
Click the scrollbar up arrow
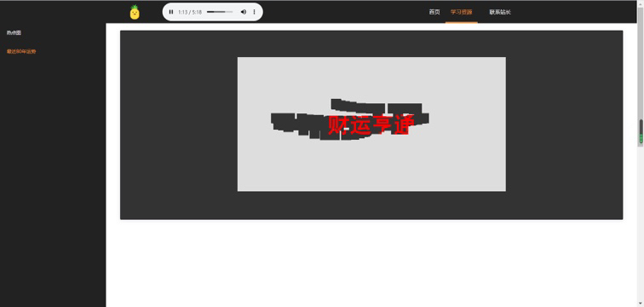pyautogui.click(x=641, y=3)
